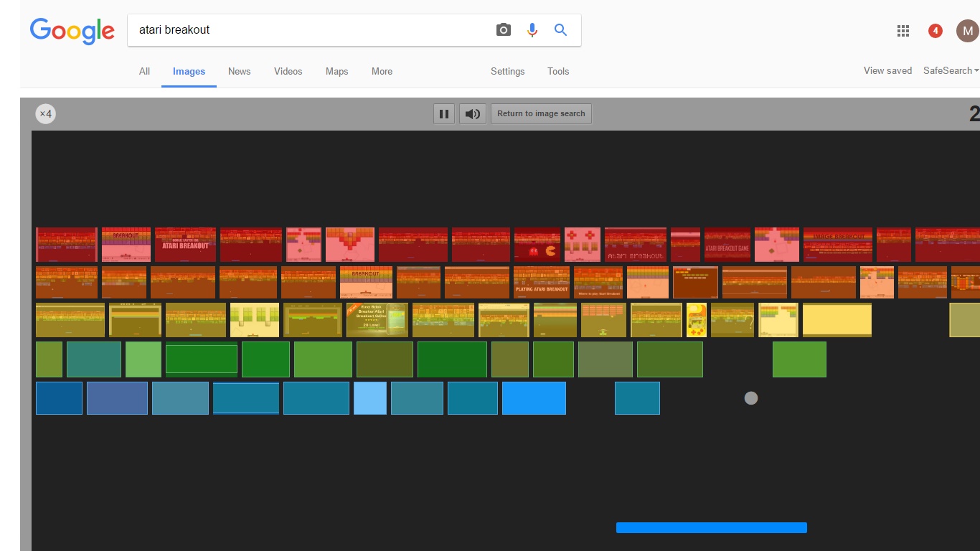
Task: Select the pink brick with red plus shapes
Action: pyautogui.click(x=582, y=245)
